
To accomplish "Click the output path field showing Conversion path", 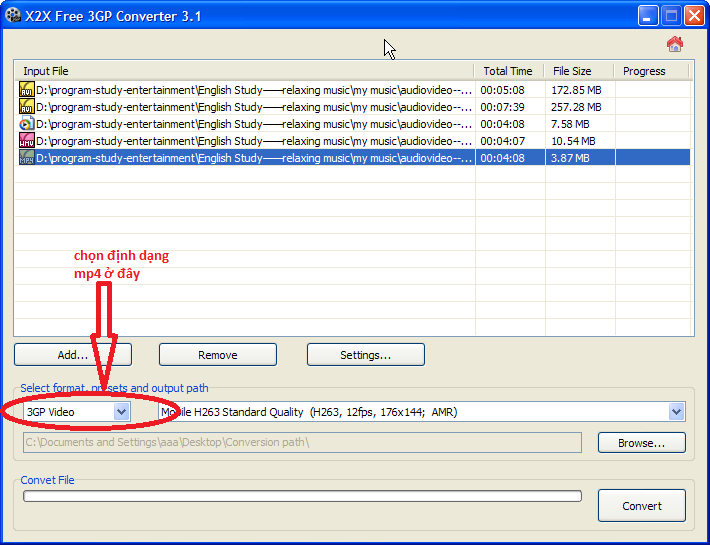I will (x=302, y=442).
